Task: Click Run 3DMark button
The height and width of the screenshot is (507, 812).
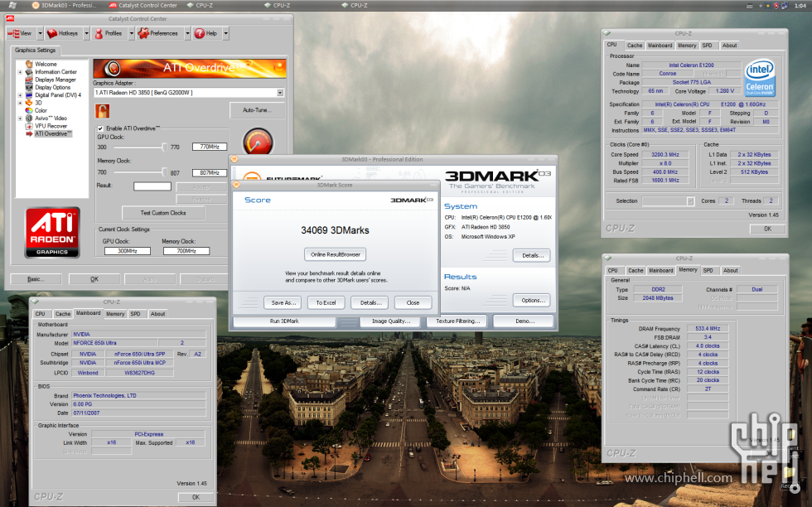Action: (x=284, y=321)
